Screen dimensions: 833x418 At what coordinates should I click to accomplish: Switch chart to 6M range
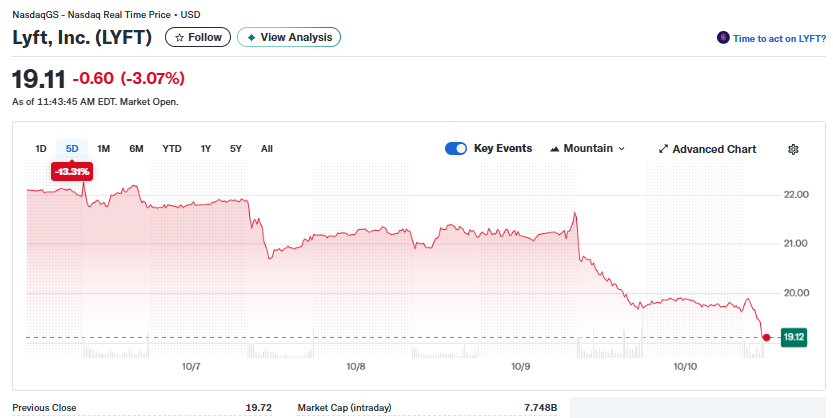[x=136, y=149]
